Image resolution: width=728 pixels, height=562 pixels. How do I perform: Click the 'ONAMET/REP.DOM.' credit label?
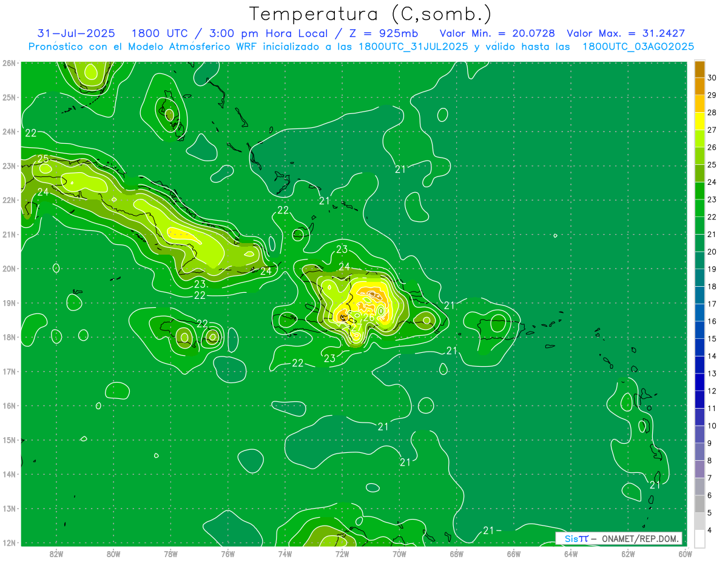tap(640, 538)
